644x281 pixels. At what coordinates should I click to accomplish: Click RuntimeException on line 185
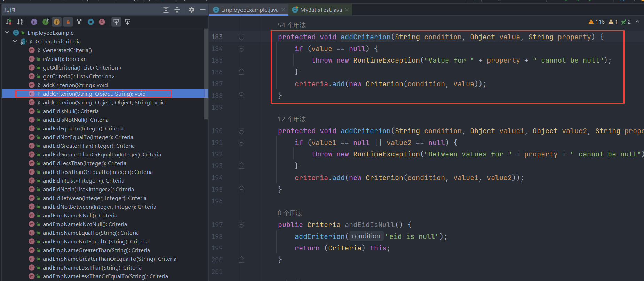(x=387, y=60)
